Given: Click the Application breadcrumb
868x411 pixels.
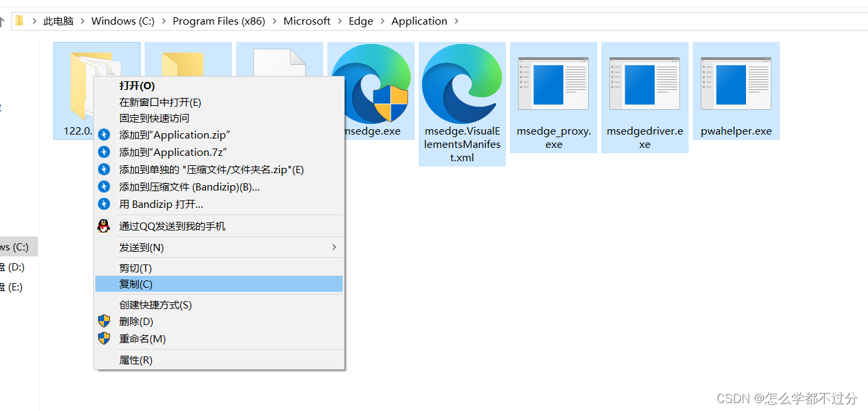Looking at the screenshot, I should tap(419, 21).
